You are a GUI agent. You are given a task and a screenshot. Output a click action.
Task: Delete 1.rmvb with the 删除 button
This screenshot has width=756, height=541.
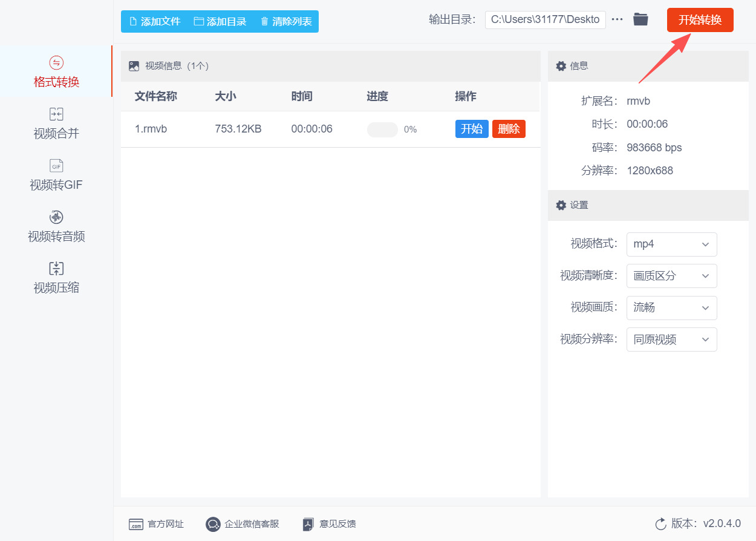(x=509, y=129)
